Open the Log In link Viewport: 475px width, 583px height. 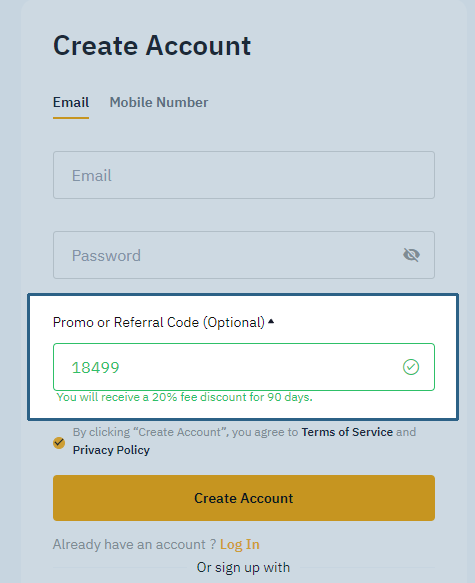coord(240,544)
